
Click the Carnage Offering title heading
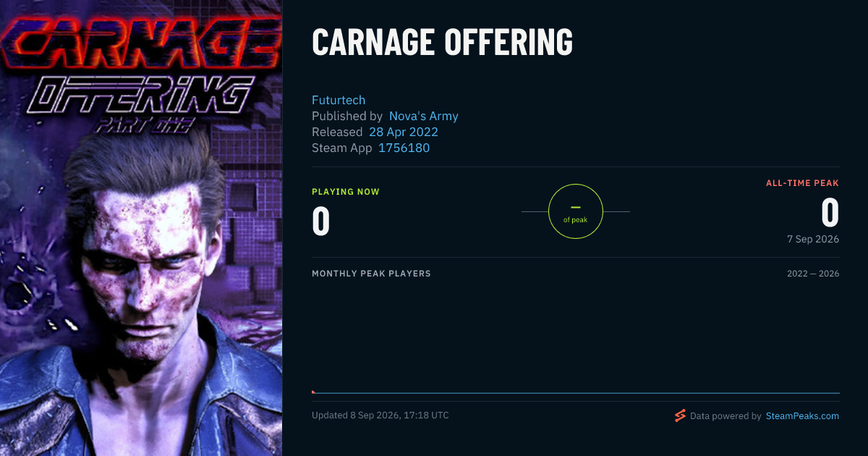pos(442,43)
